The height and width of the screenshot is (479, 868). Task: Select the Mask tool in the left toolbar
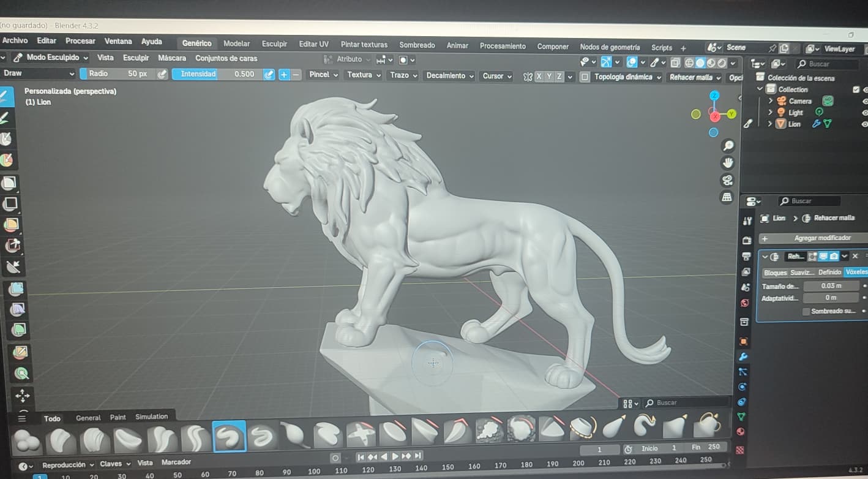(x=7, y=139)
